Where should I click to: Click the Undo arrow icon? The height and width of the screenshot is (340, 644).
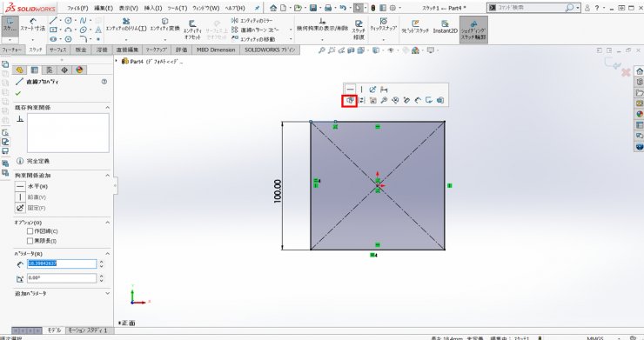coord(343,8)
